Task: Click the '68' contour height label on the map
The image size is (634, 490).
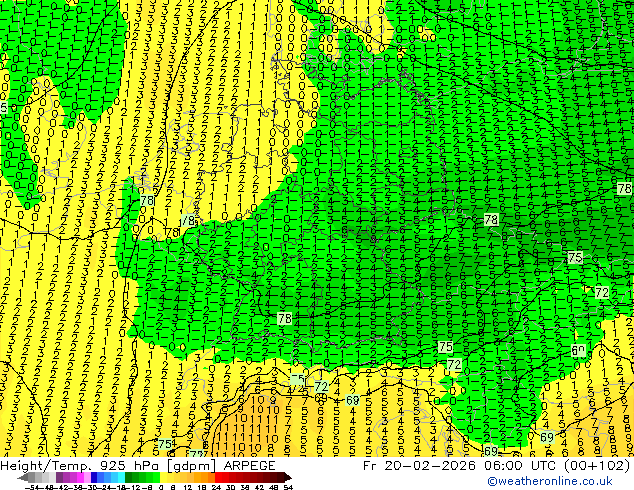Action: tap(353, 400)
